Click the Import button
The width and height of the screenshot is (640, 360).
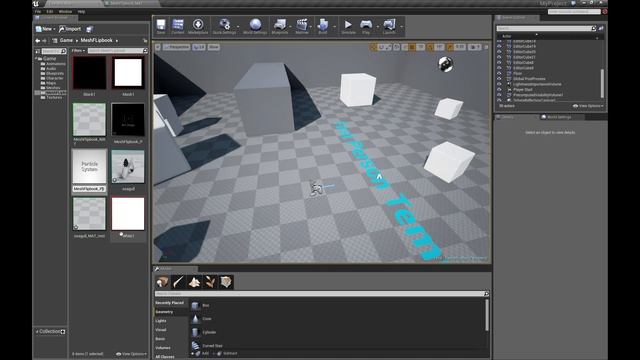(x=70, y=29)
